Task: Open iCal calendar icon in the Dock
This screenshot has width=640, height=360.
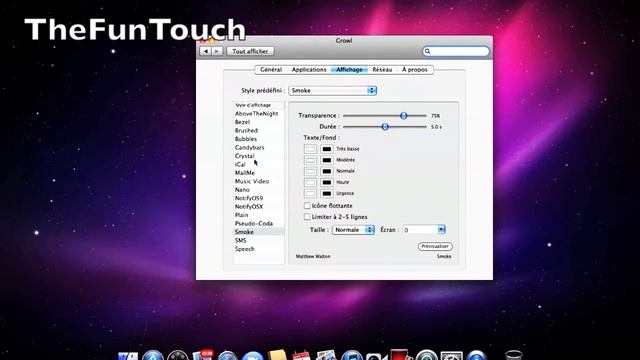Action: [302, 356]
